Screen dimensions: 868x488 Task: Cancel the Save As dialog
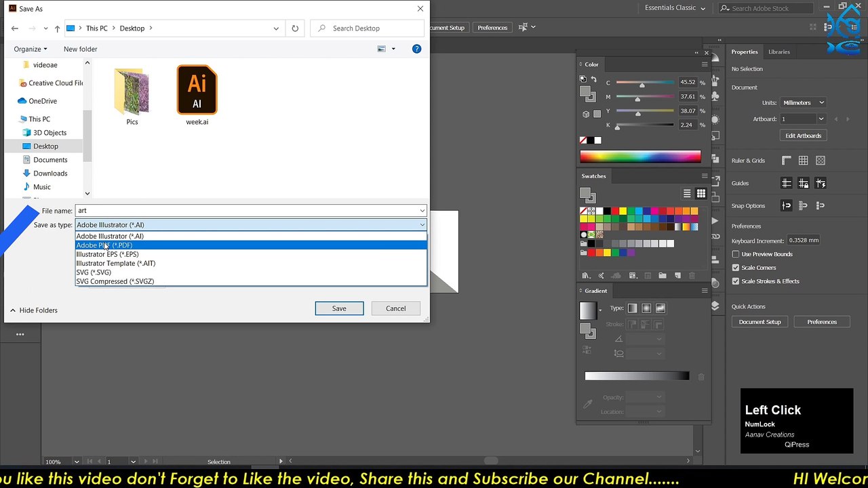tap(396, 308)
